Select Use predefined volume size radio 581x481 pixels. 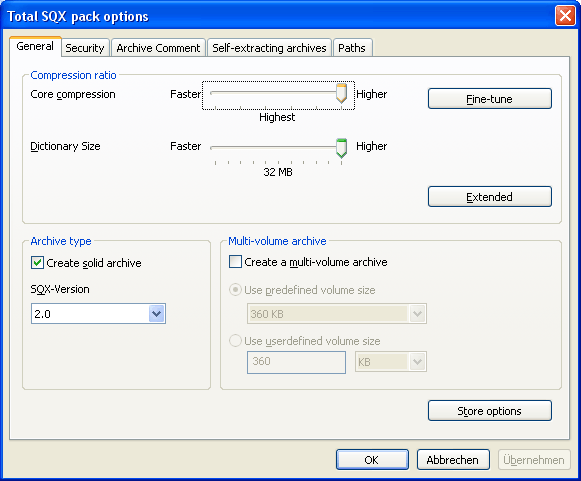click(235, 289)
